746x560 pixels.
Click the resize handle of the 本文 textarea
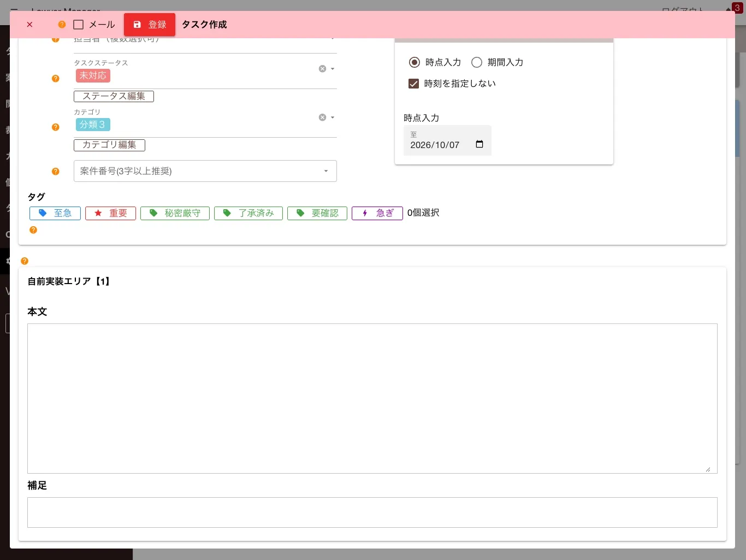pyautogui.click(x=708, y=469)
